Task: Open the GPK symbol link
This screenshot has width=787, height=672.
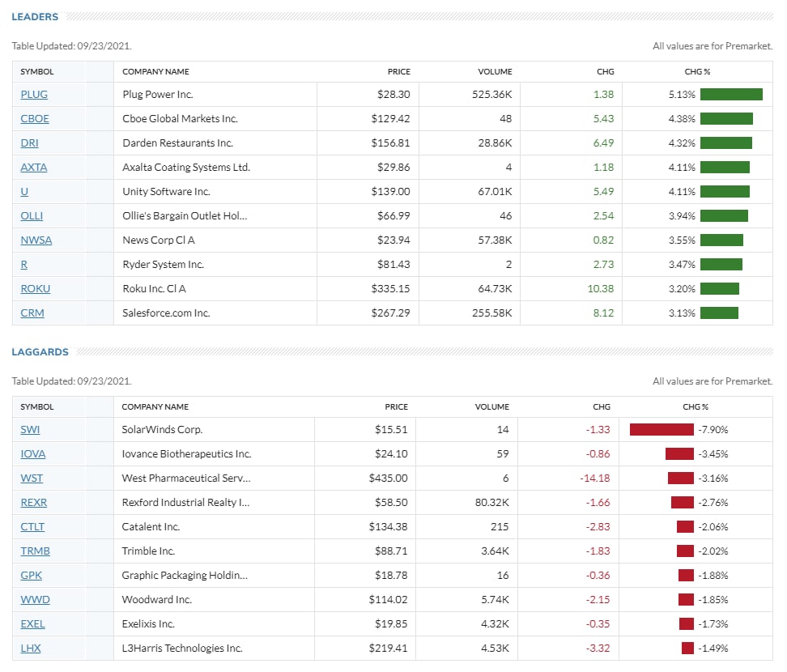Action: pos(31,575)
